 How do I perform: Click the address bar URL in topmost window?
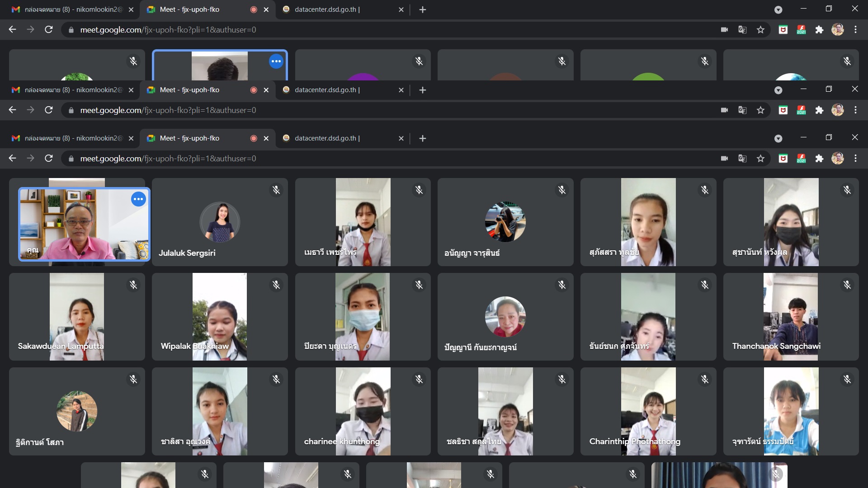(168, 30)
